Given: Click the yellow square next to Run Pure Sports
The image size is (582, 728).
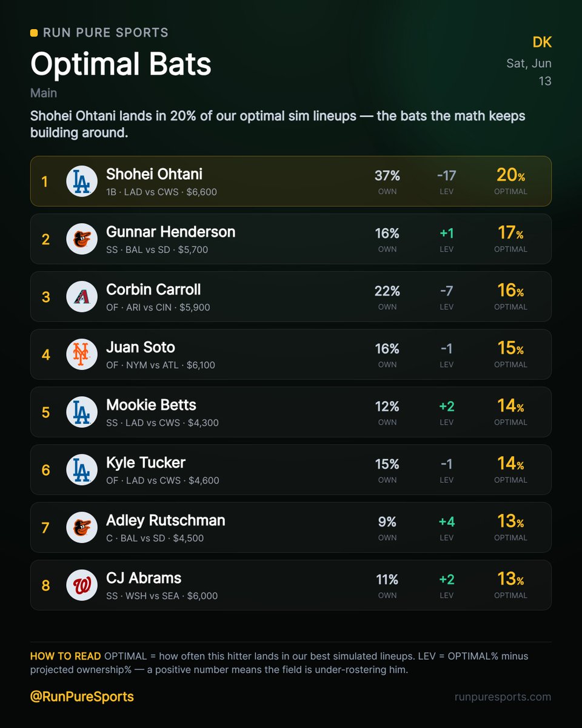Looking at the screenshot, I should (34, 33).
